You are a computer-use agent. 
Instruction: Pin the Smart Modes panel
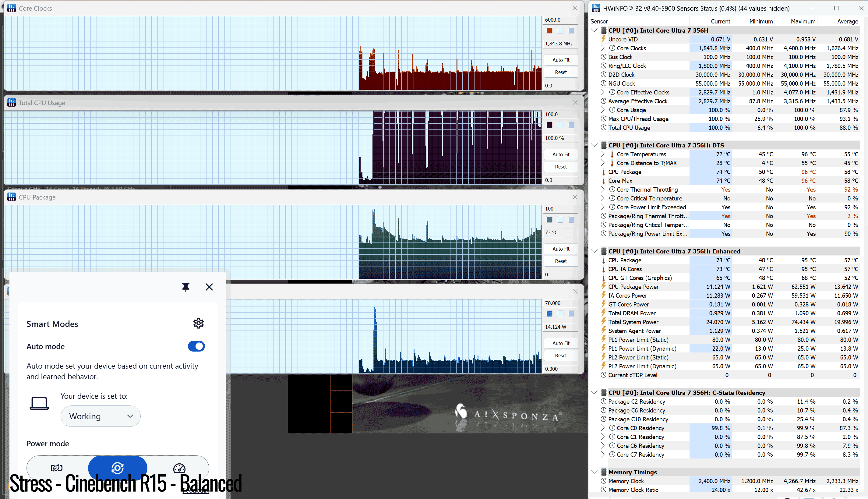coord(186,287)
